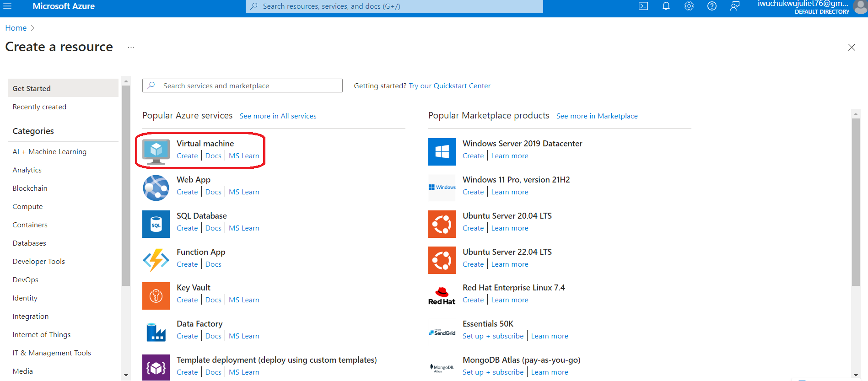The height and width of the screenshot is (381, 868).
Task: Open the Media category
Action: pos(23,371)
